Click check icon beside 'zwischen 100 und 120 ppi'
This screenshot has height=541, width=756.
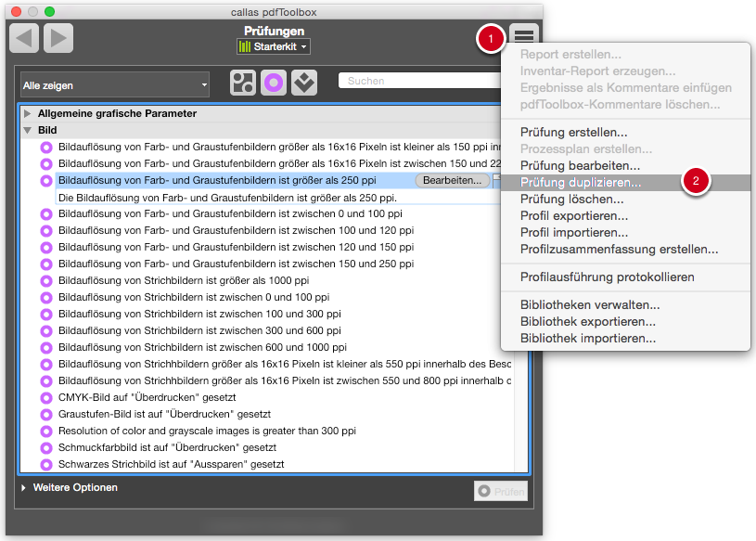[x=46, y=231]
